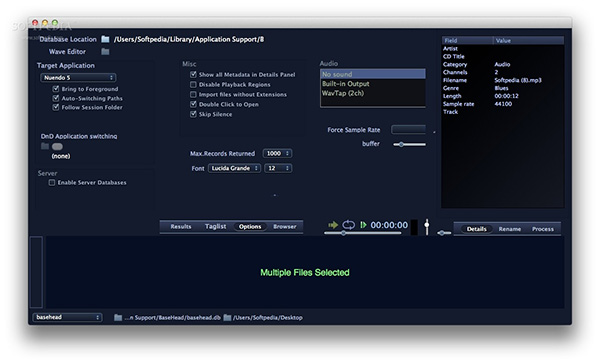Adjust the vertical volume slider
Viewport: 600px width, 364px height.
coord(427,227)
